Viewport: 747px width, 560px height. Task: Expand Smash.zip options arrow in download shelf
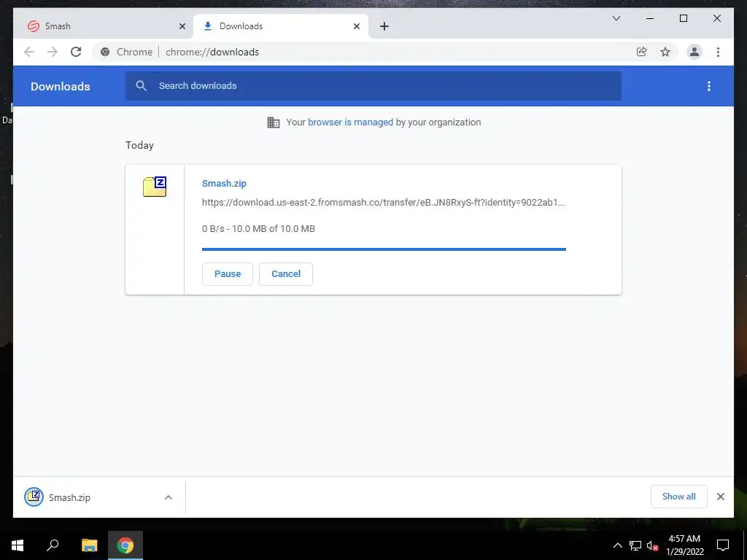pyautogui.click(x=169, y=497)
